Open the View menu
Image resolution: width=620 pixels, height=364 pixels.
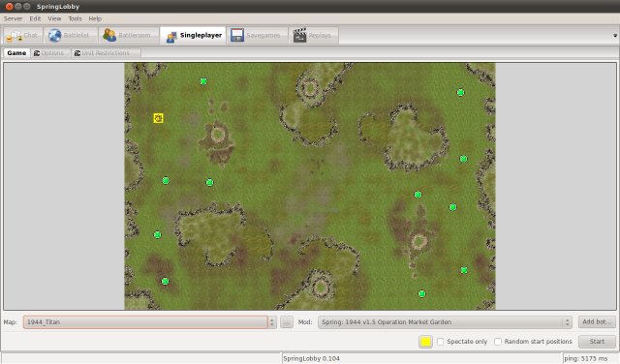(54, 18)
